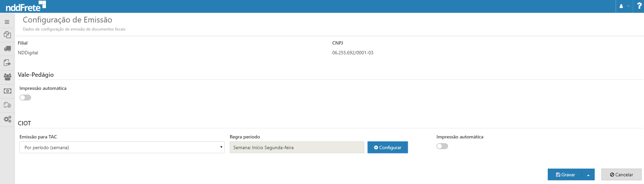Open the settings gears icon in the sidebar

(7, 119)
